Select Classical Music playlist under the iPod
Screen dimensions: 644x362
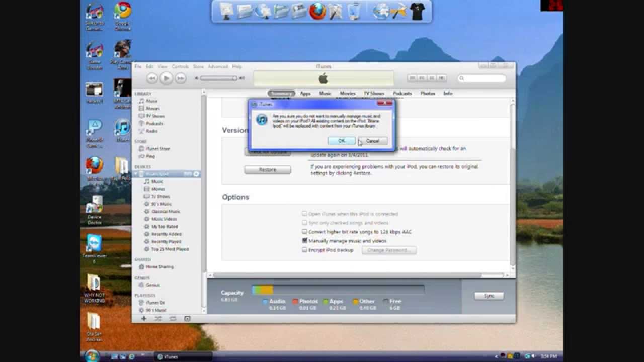tap(166, 212)
